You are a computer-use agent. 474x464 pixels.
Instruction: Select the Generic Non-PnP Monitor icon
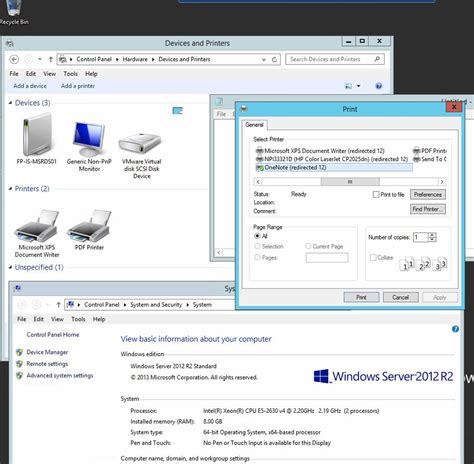coord(89,146)
